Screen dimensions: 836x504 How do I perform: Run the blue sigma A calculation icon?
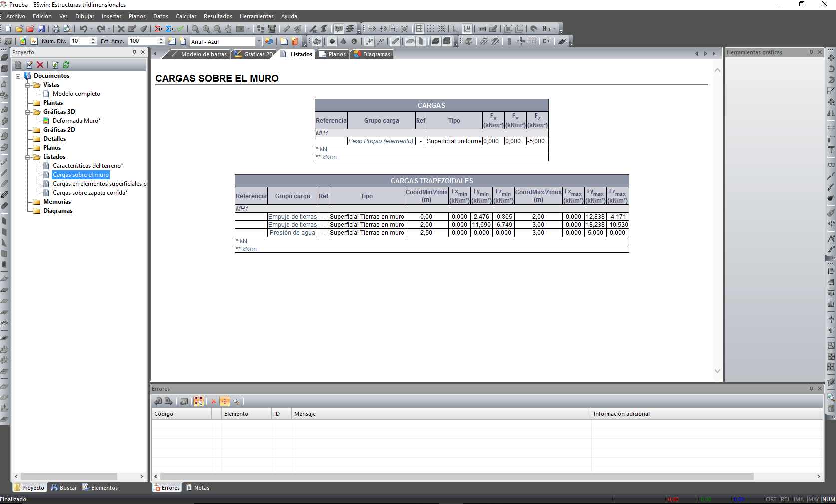coord(169,29)
